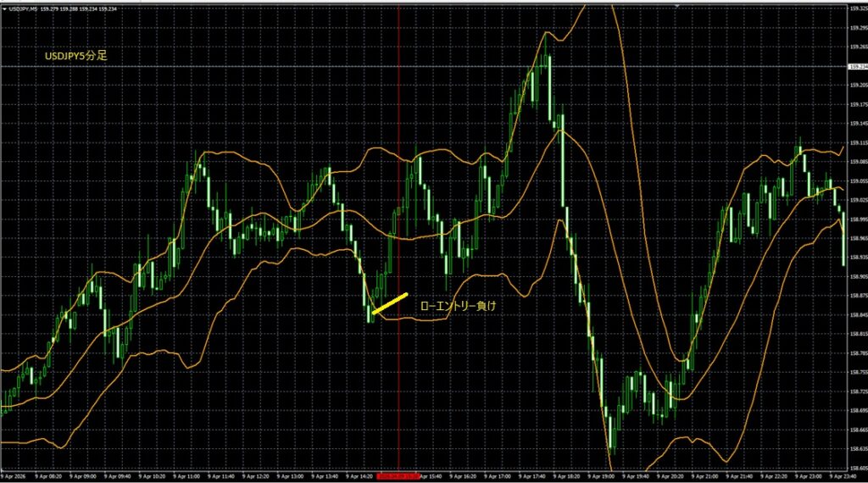Screen dimensions: 868x483
Task: Click the 9 Apr 13:00 time axis label
Action: (290, 476)
